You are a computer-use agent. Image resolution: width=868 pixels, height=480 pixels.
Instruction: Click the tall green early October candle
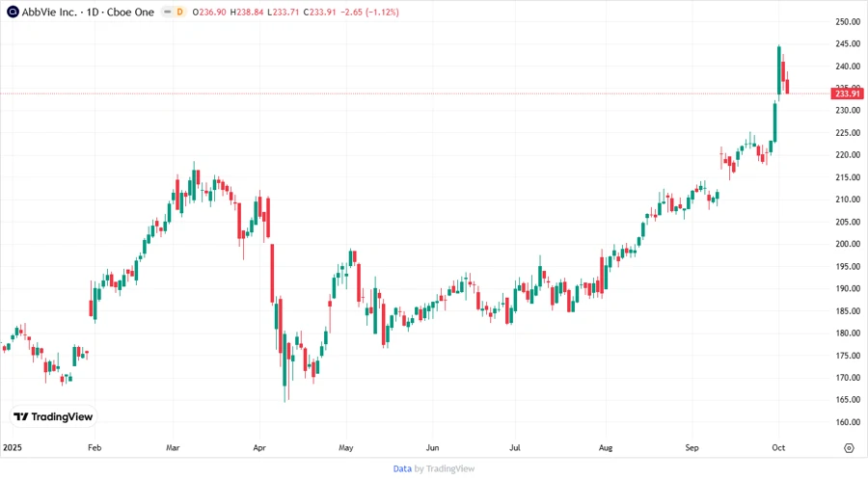779,69
